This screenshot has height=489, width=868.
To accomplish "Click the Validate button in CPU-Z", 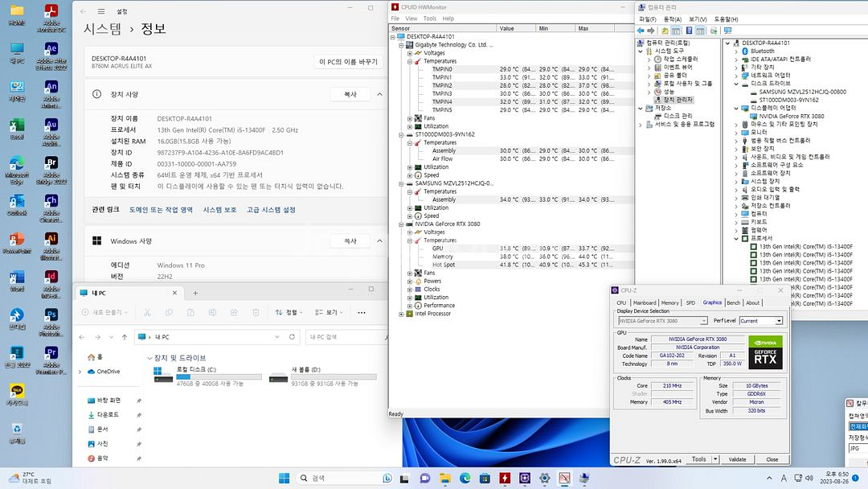I will [x=737, y=459].
